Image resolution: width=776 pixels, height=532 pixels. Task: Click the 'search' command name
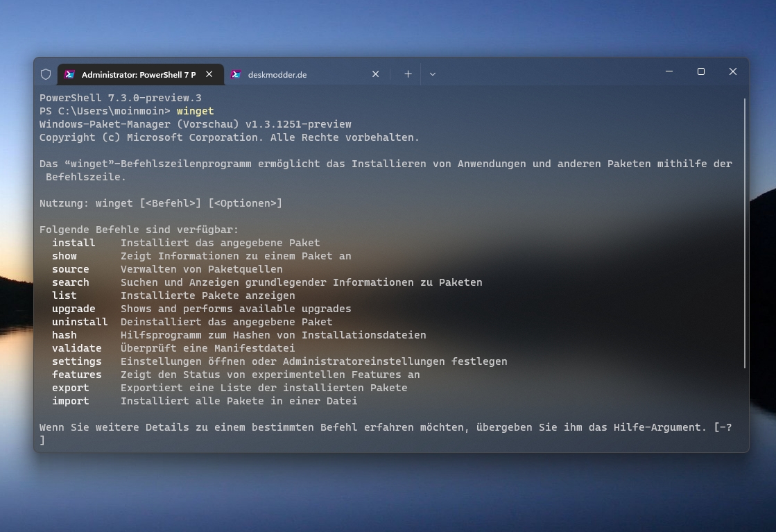click(71, 282)
